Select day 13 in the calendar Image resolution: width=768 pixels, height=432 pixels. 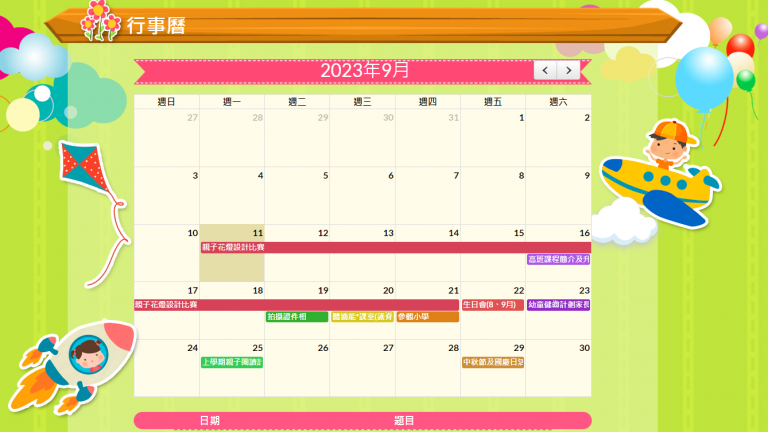point(362,253)
